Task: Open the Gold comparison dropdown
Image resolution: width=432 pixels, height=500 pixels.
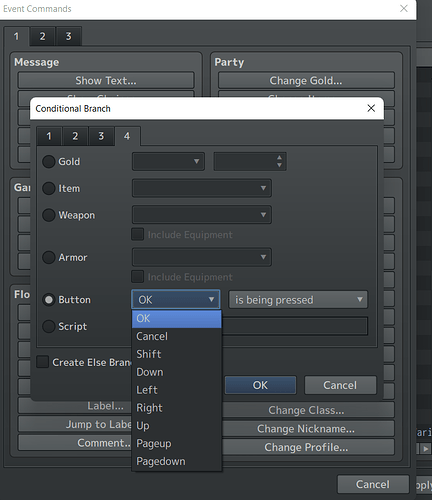Action: pyautogui.click(x=168, y=162)
